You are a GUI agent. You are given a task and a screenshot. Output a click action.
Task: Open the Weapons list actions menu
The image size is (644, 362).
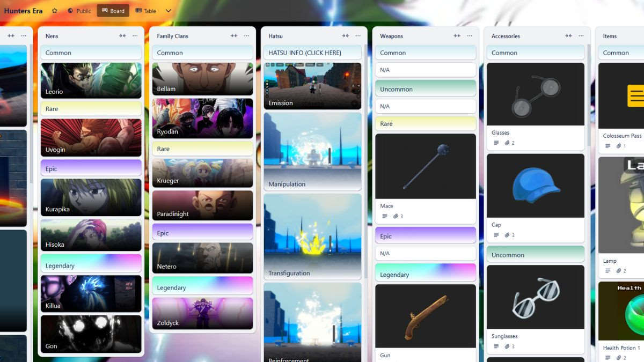pyautogui.click(x=470, y=36)
